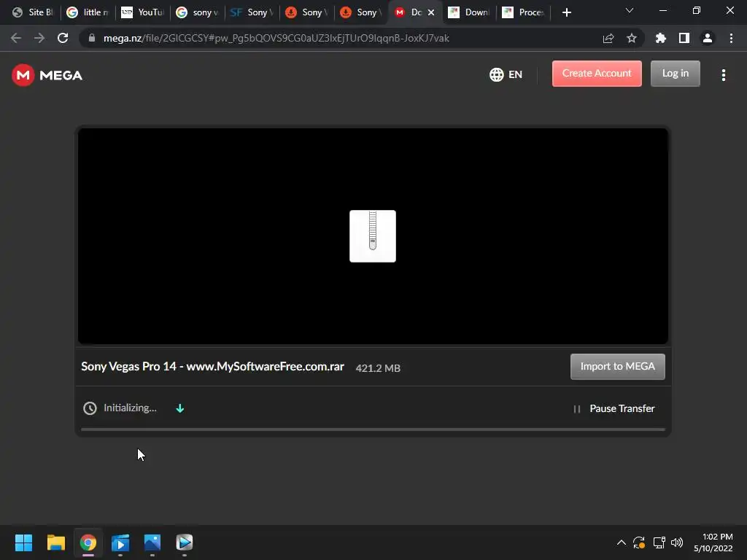Click the lock site info icon

92,38
